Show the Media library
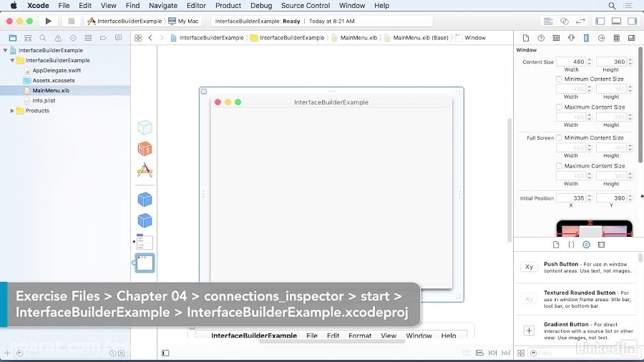 pyautogui.click(x=601, y=245)
